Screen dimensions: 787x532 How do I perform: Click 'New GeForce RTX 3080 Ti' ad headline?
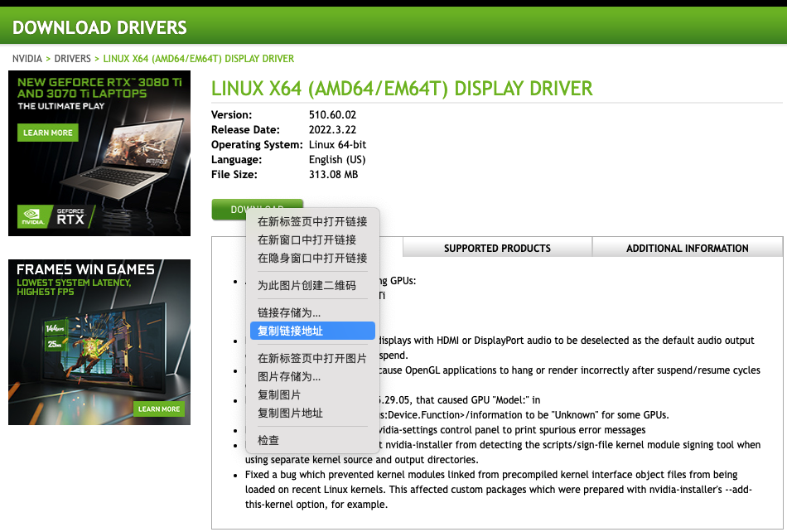click(99, 88)
